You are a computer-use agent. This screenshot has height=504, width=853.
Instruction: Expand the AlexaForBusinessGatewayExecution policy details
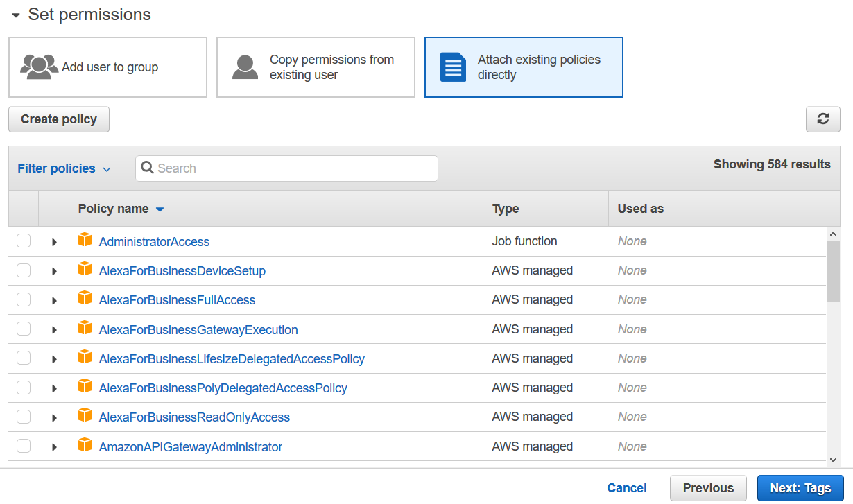(54, 330)
